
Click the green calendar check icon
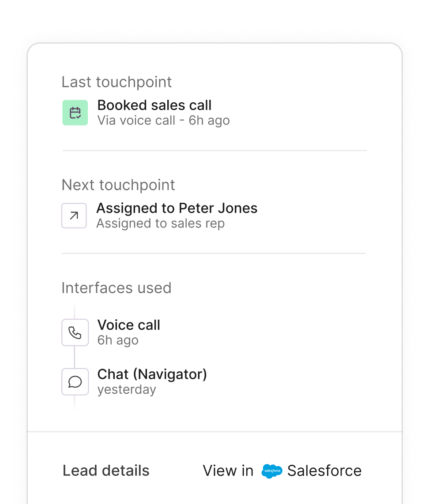75,112
